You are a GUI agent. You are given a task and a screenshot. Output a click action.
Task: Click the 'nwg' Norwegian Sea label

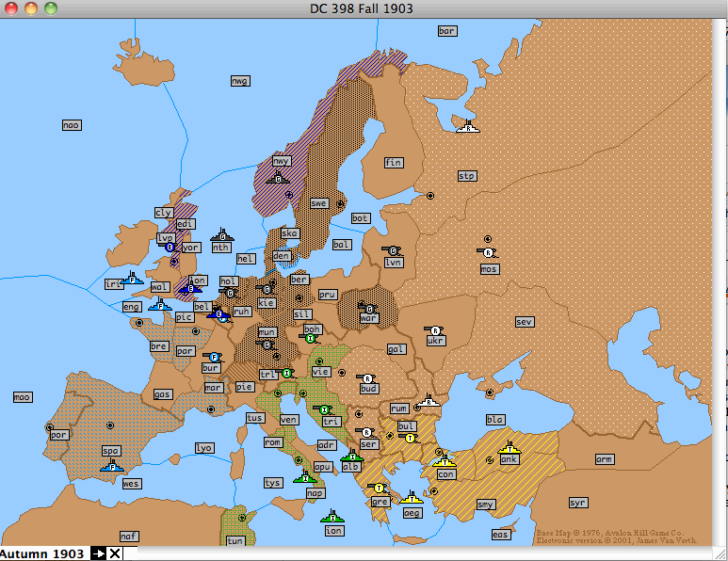pos(240,81)
